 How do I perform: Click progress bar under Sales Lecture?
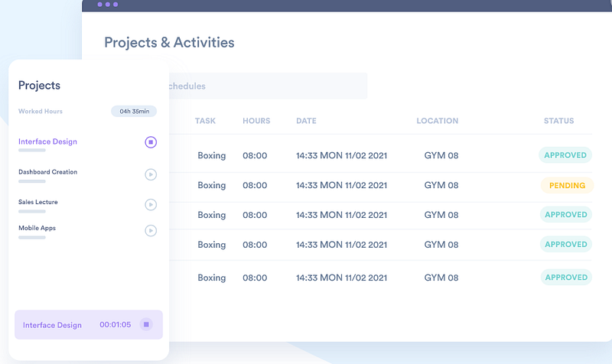(32, 212)
